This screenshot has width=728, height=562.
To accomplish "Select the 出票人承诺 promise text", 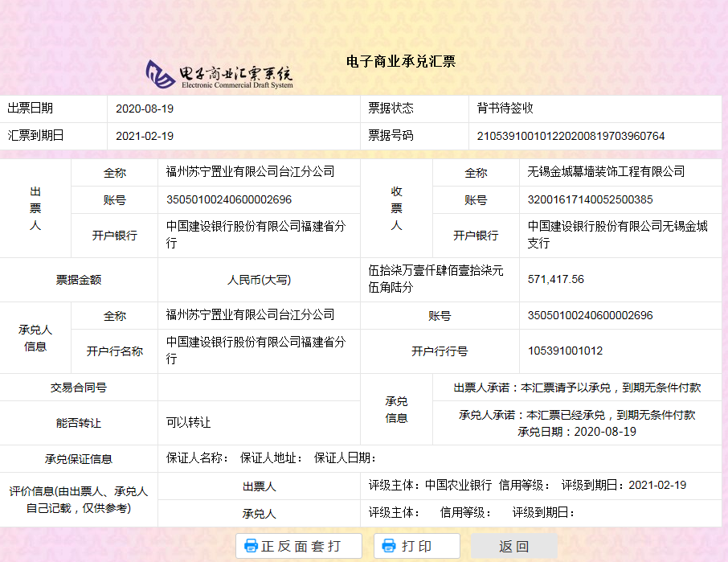I will [577, 388].
